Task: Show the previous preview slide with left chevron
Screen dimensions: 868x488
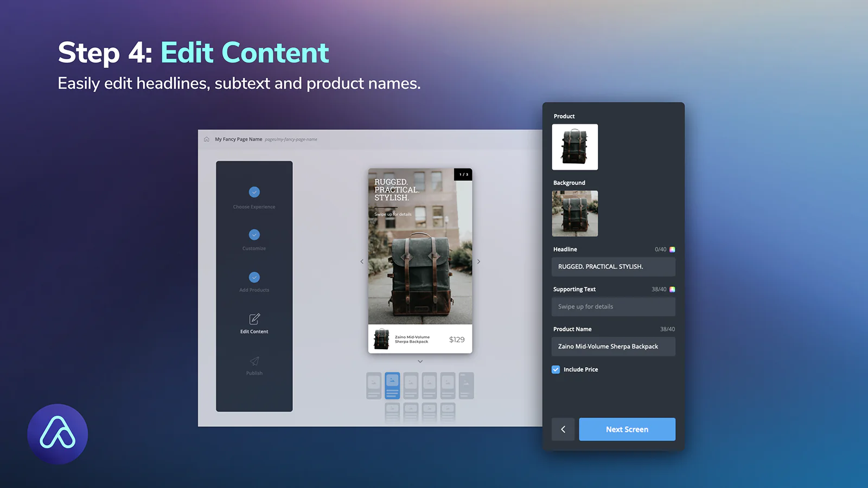Action: [x=362, y=261]
